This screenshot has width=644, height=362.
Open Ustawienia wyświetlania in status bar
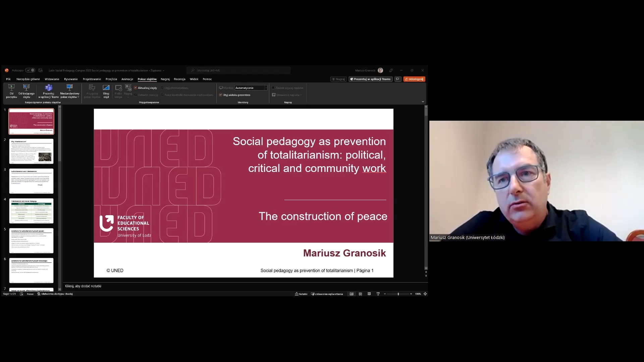coord(327,294)
